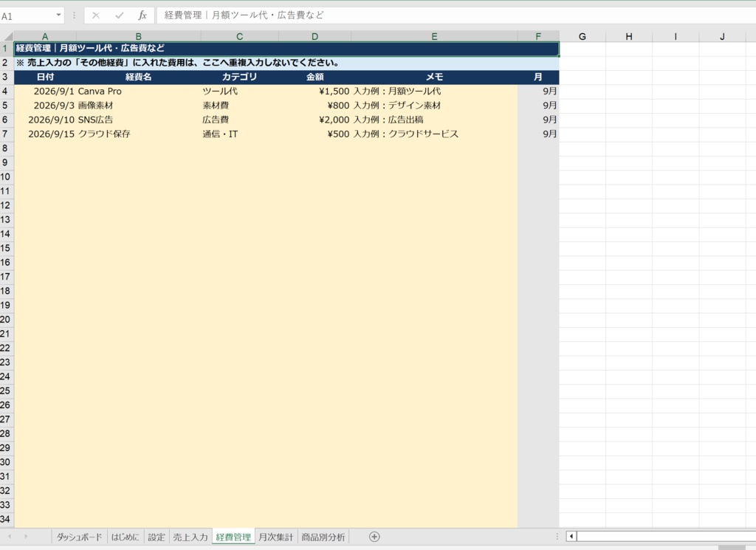
Task: Click the Cancel X icon in formula bar
Action: [x=96, y=16]
